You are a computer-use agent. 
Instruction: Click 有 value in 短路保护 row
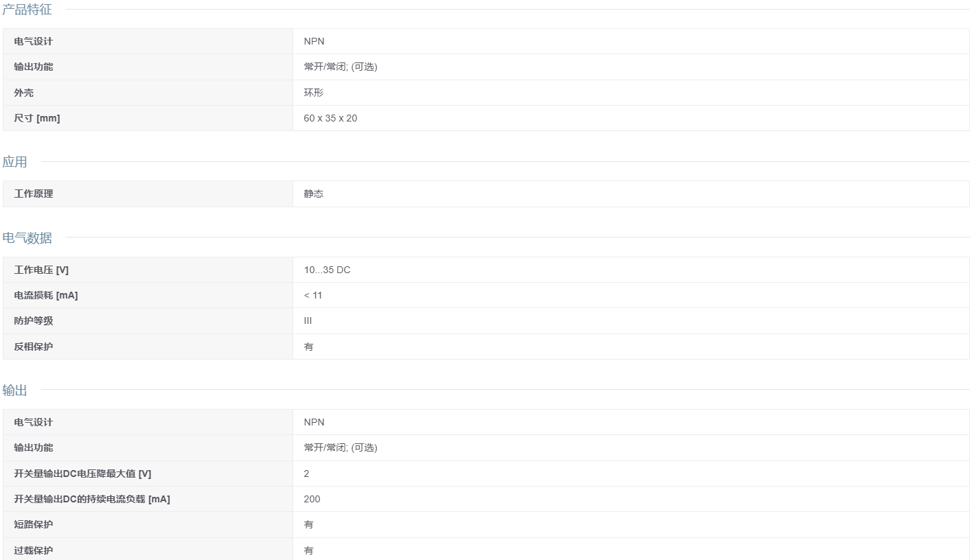click(308, 524)
